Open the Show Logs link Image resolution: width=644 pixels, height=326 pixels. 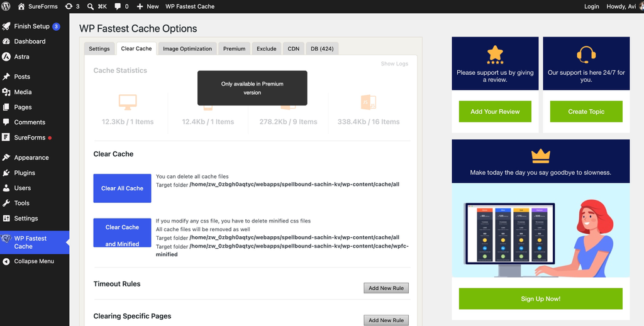coord(394,63)
